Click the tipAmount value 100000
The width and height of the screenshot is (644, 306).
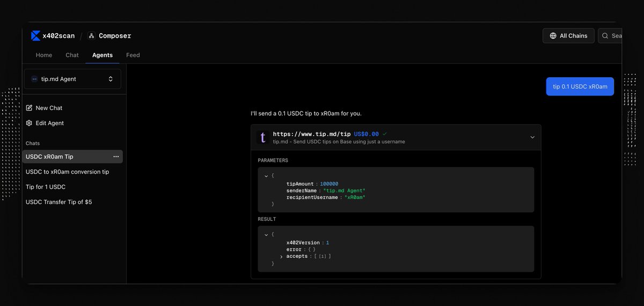tap(329, 184)
